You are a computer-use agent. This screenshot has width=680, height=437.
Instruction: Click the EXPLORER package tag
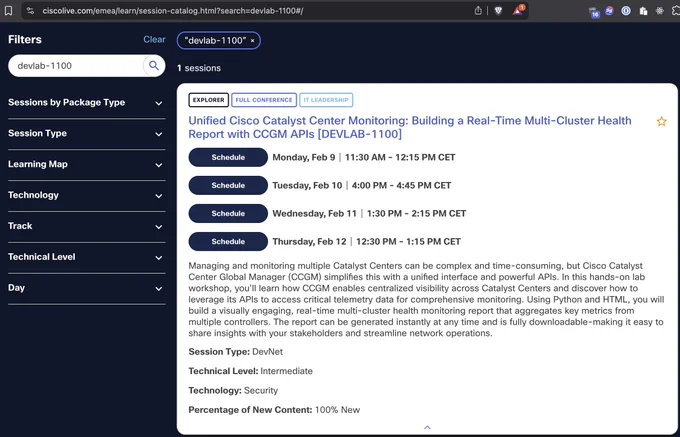click(x=209, y=100)
